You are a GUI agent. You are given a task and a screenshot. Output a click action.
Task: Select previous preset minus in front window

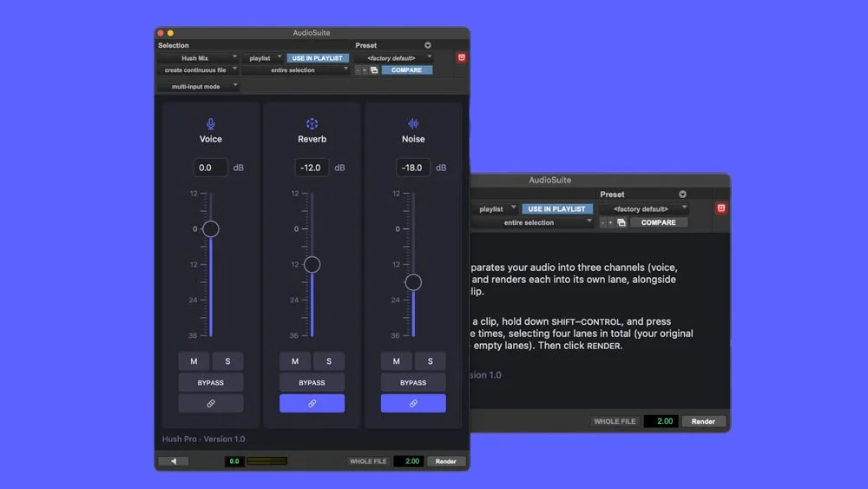click(358, 70)
